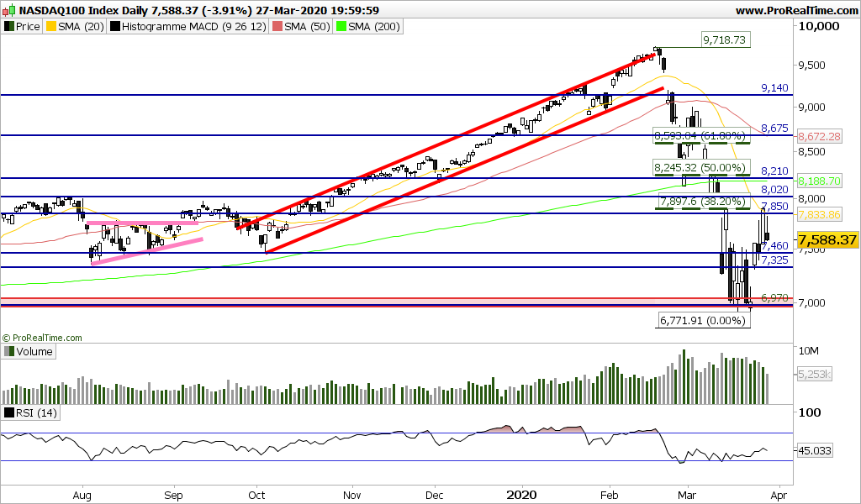Click the 7,833.86 SMA 20 value tag

(819, 215)
